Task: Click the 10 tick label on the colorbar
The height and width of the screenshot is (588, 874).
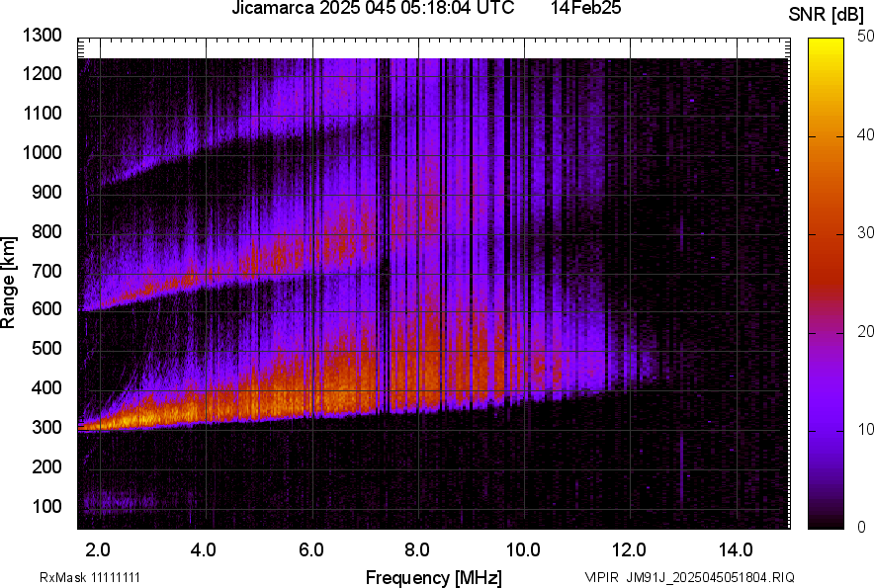Action: [x=865, y=430]
